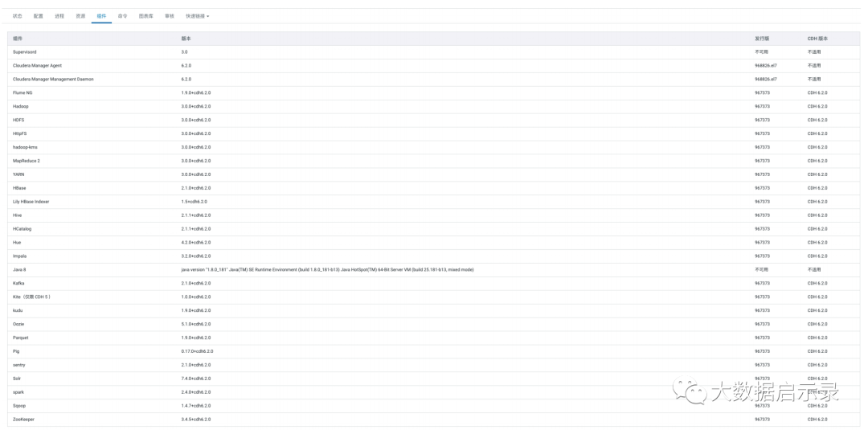Viewport: 868px width, 430px height.
Task: Select the spark component name
Action: click(18, 391)
